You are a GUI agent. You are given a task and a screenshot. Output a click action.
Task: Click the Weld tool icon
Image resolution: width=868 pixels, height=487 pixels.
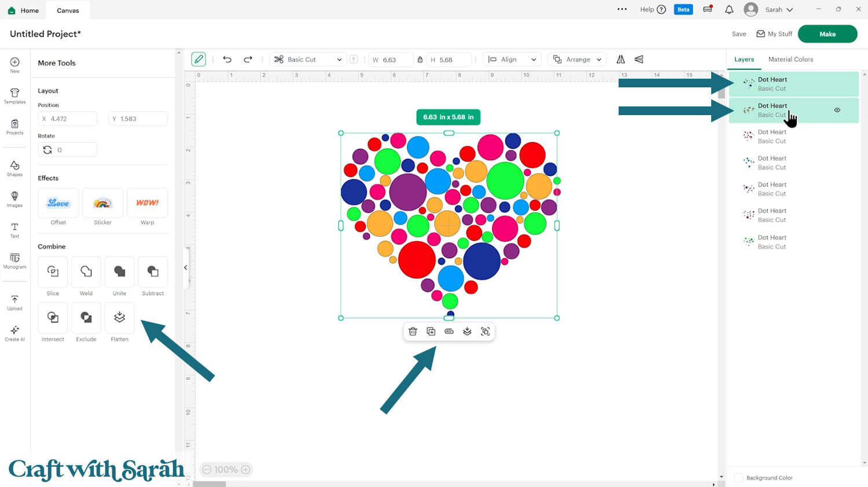[x=86, y=272]
